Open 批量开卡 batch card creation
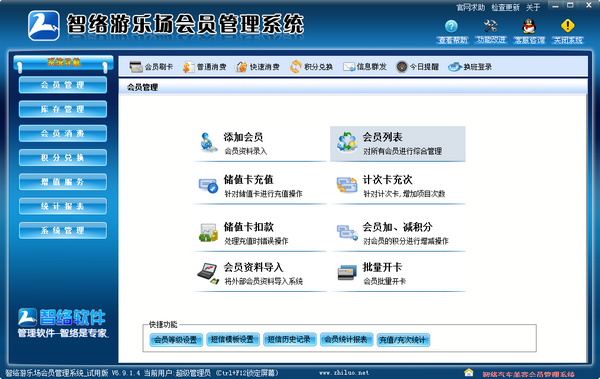 click(x=398, y=274)
